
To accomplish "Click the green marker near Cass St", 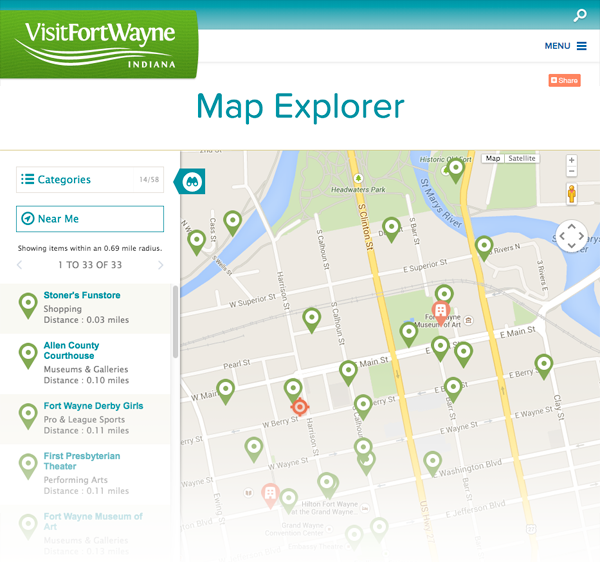I will [x=233, y=223].
